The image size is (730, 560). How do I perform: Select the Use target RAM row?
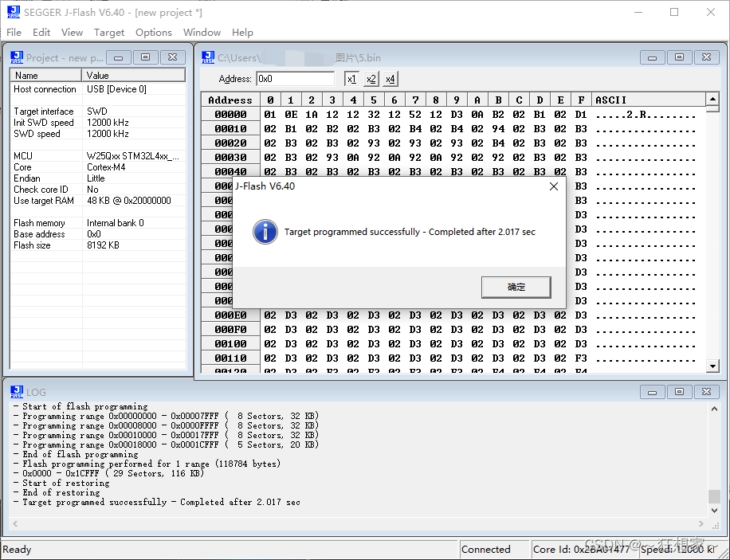[98, 201]
